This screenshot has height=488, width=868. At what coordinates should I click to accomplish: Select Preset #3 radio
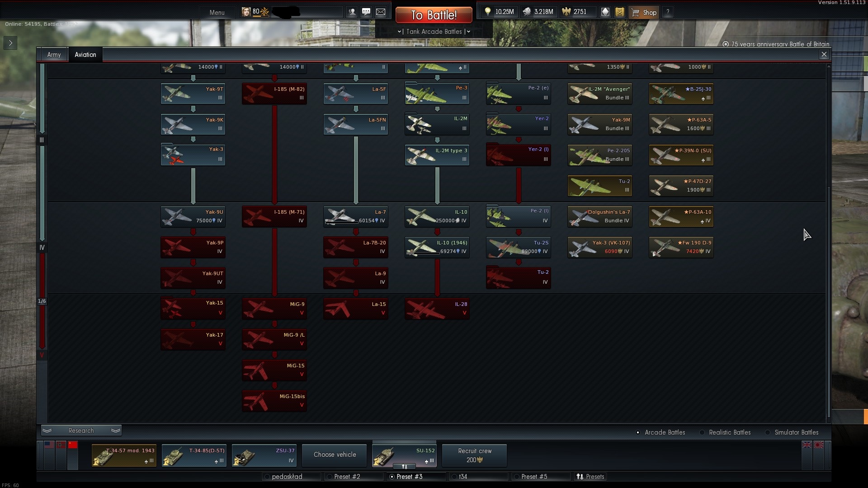pos(392,477)
